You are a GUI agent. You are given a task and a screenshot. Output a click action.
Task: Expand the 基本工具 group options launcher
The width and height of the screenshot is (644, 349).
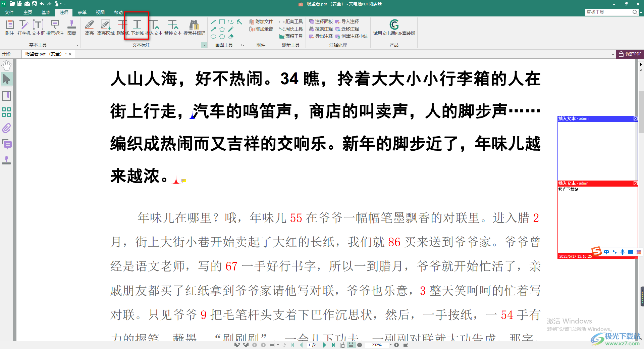coord(77,45)
